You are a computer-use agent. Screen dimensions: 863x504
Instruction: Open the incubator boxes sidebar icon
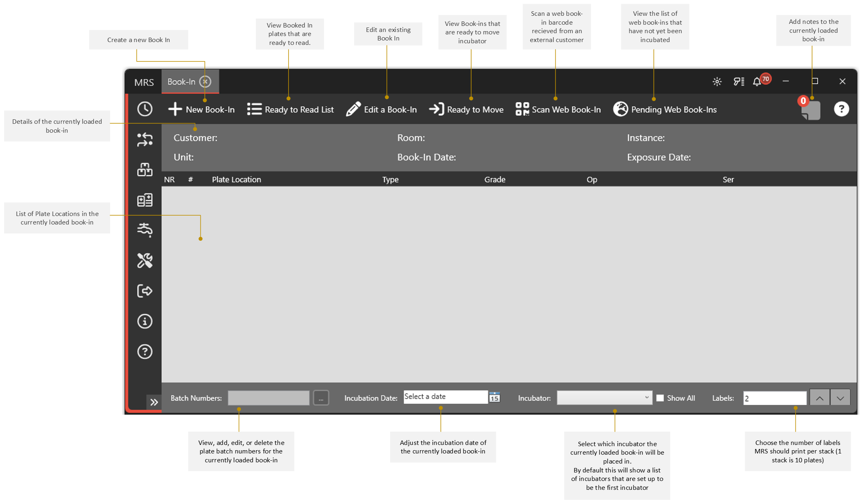point(145,169)
